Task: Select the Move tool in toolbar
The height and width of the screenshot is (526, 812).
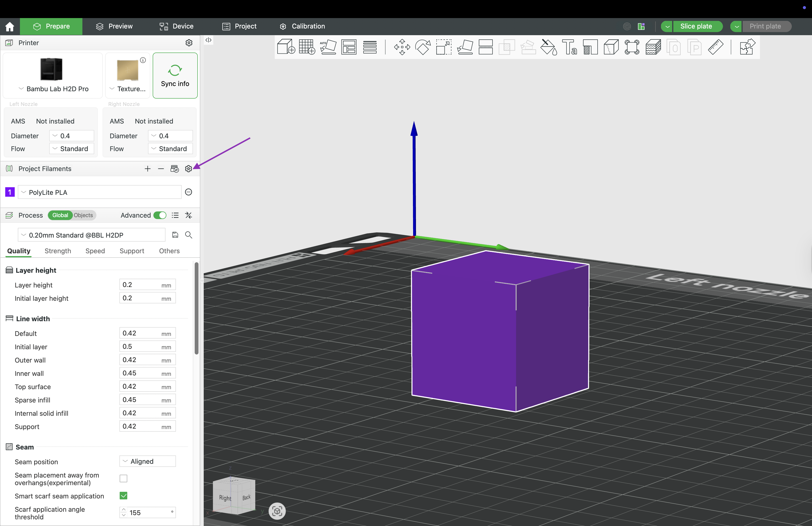Action: coord(402,47)
